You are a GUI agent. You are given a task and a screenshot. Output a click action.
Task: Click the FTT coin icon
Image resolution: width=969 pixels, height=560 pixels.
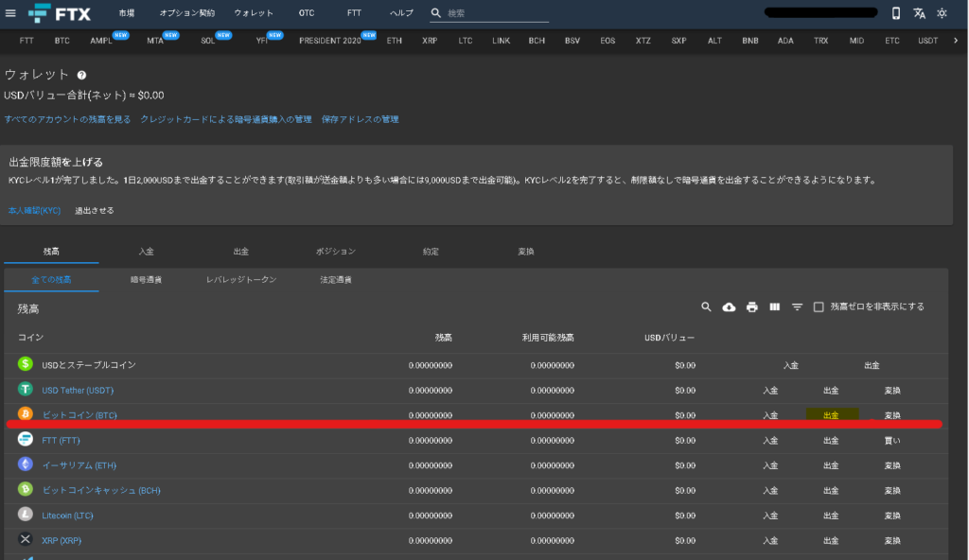26,439
